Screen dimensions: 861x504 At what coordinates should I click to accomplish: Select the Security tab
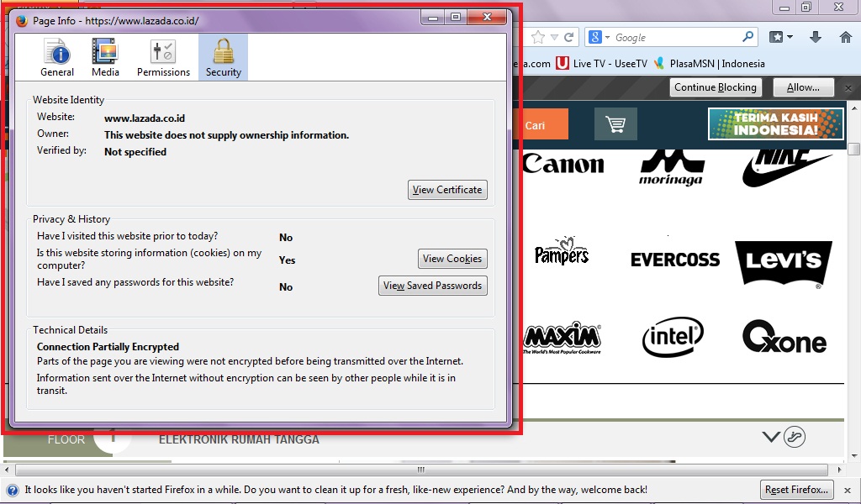coord(223,57)
